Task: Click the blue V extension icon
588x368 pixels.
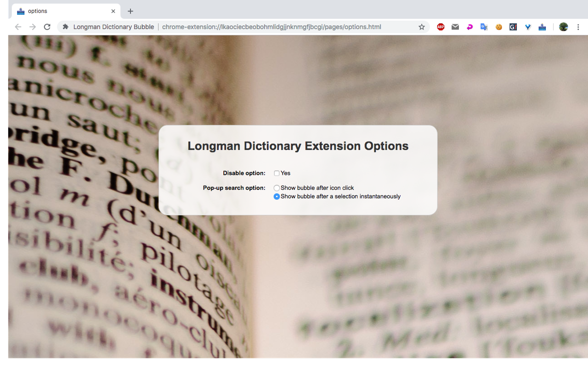Action: click(x=527, y=27)
